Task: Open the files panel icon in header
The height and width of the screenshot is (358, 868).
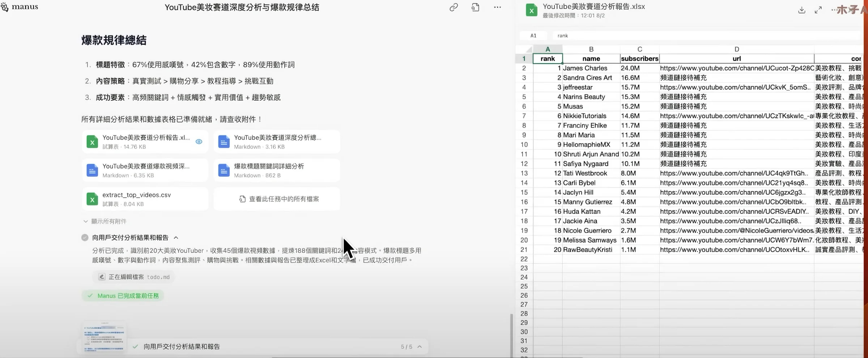Action: pos(475,7)
